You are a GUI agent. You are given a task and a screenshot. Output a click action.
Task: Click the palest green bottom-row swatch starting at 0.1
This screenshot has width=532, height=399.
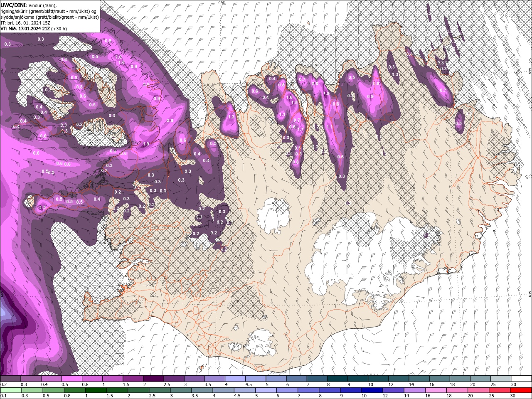point(10,390)
